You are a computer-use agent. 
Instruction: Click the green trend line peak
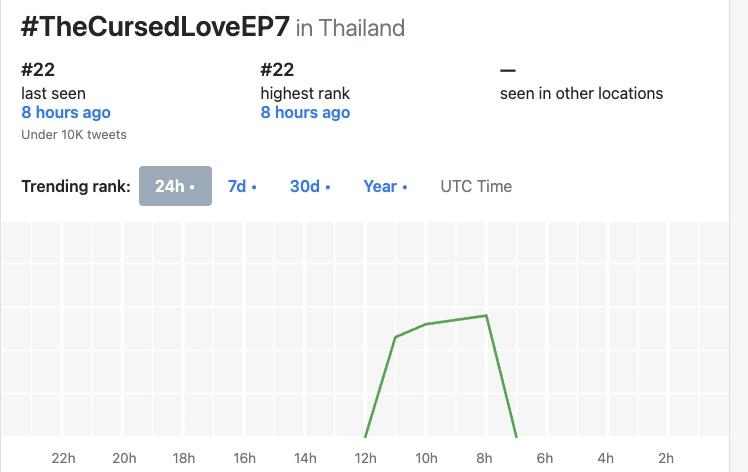coord(486,316)
